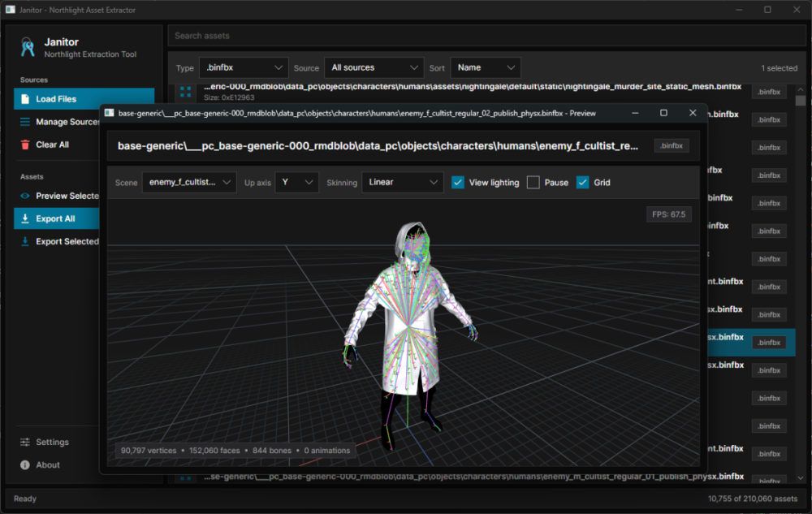Click the Janitor keys logo icon

click(x=28, y=47)
